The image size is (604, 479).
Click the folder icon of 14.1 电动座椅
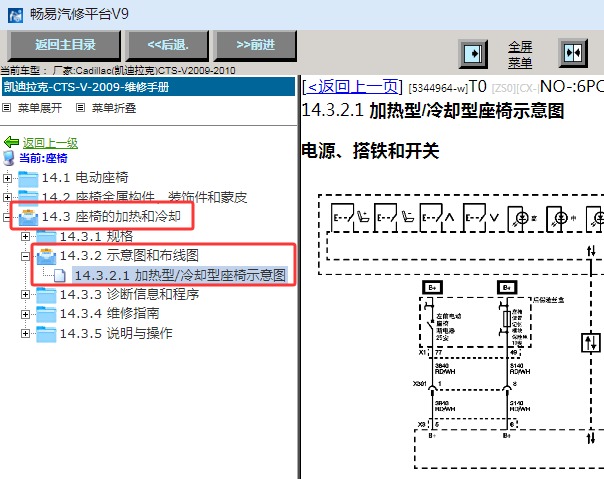coord(28,178)
